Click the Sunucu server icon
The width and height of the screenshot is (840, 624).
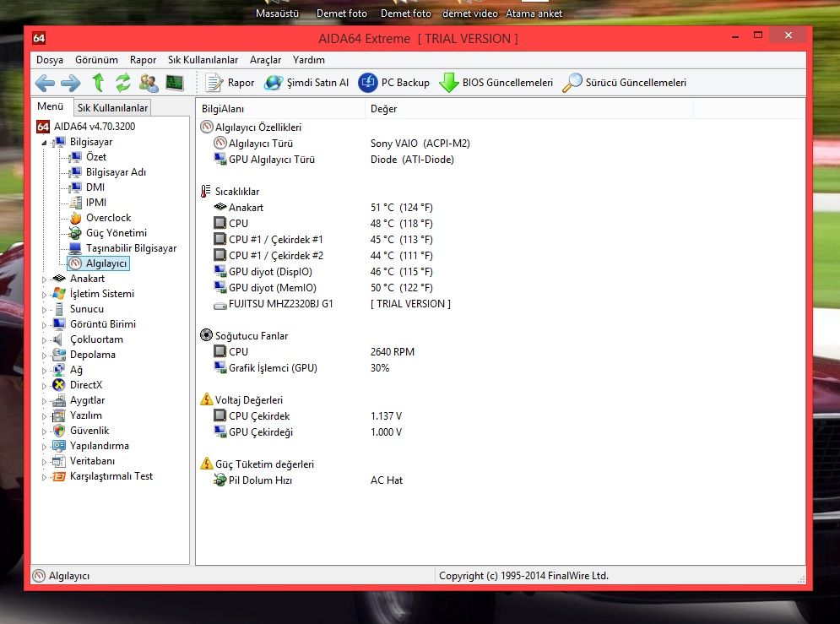[x=59, y=309]
